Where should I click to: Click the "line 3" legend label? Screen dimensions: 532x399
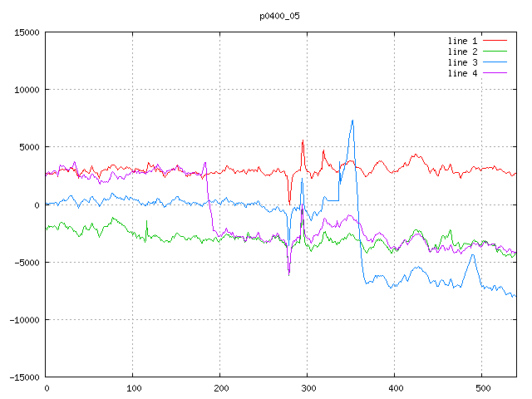[463, 62]
